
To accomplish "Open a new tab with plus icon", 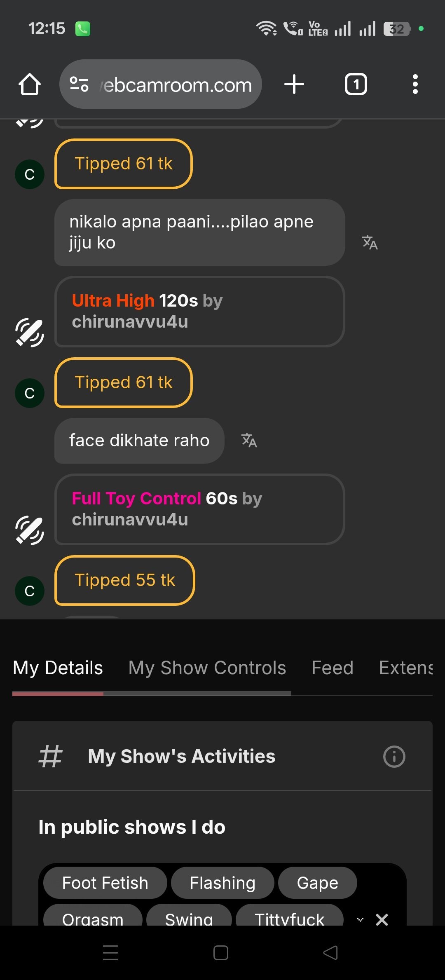I will pos(294,84).
